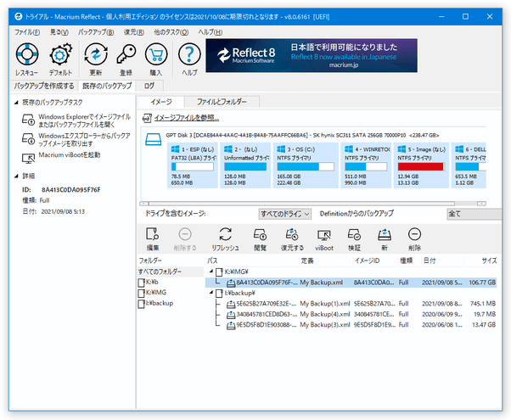
Task: Switch to Existing Backups (既存のバックアップ) tab
Action: click(x=107, y=86)
